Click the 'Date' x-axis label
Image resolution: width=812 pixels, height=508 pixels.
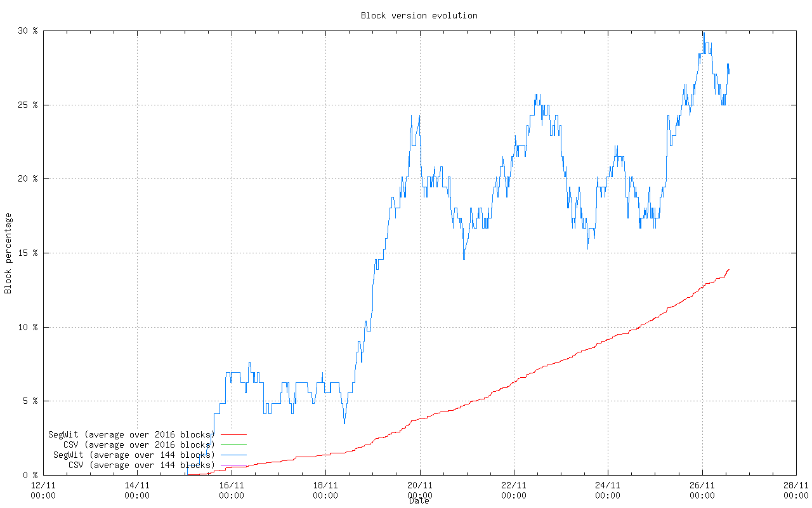click(x=419, y=501)
